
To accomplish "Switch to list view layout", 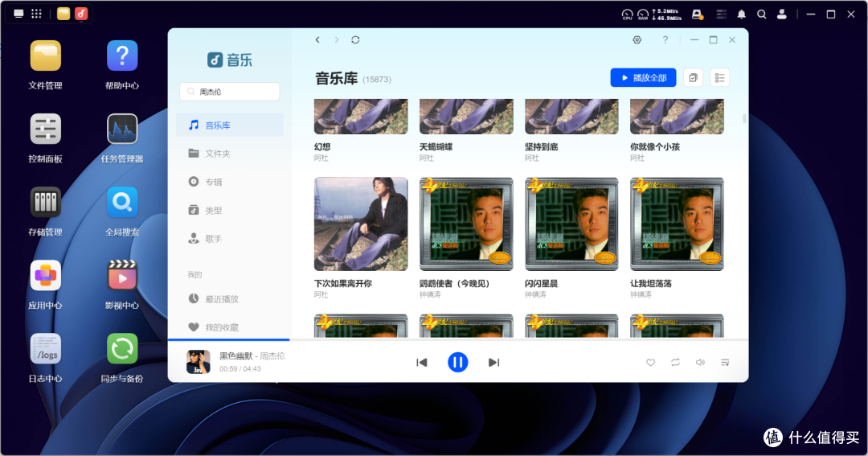I will pyautogui.click(x=719, y=78).
